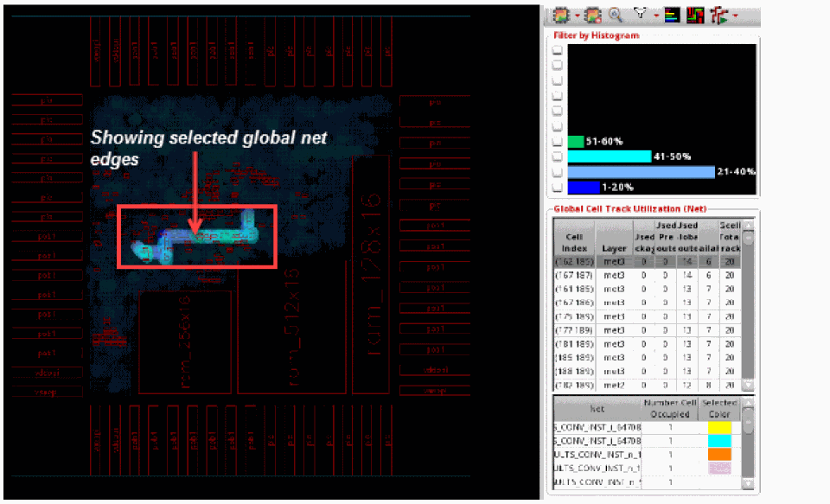Select the 21-40% histogram bar
The height and width of the screenshot is (504, 830).
coord(641,171)
